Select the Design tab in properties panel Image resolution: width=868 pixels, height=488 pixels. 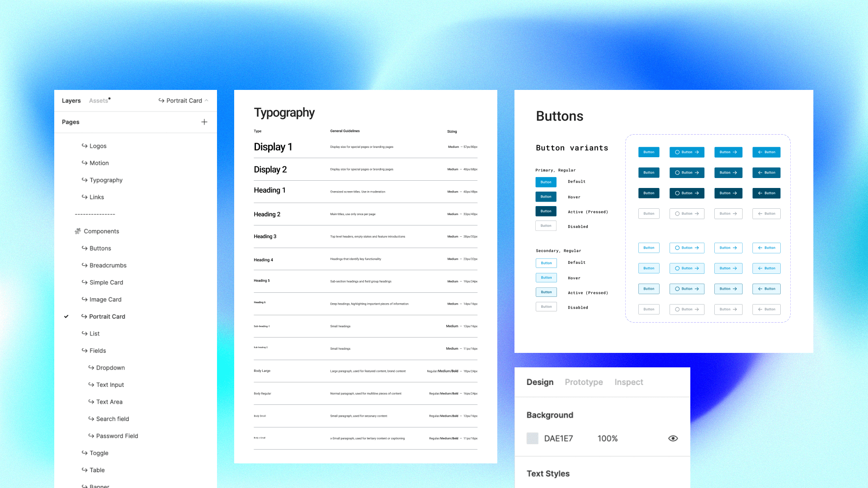coord(539,381)
